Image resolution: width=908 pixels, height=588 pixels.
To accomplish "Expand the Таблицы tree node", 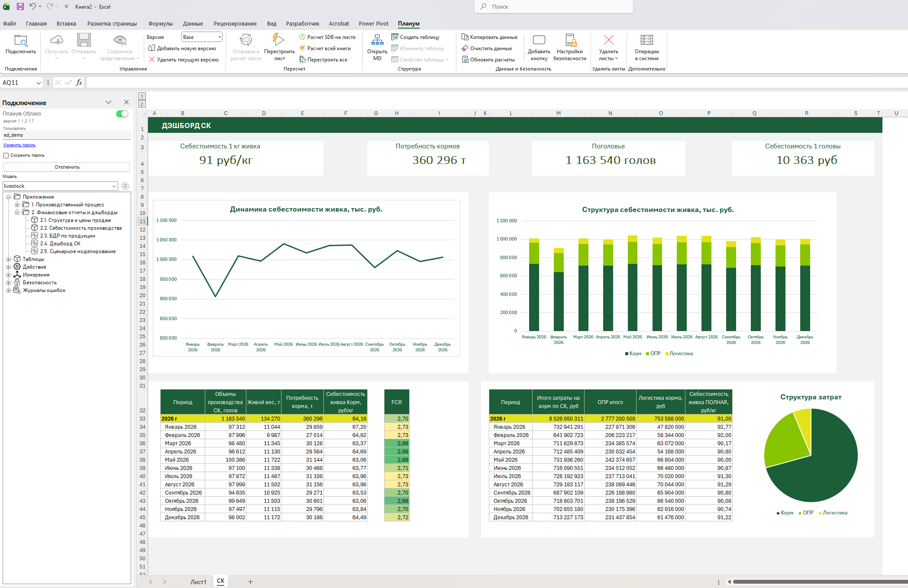I will point(8,259).
